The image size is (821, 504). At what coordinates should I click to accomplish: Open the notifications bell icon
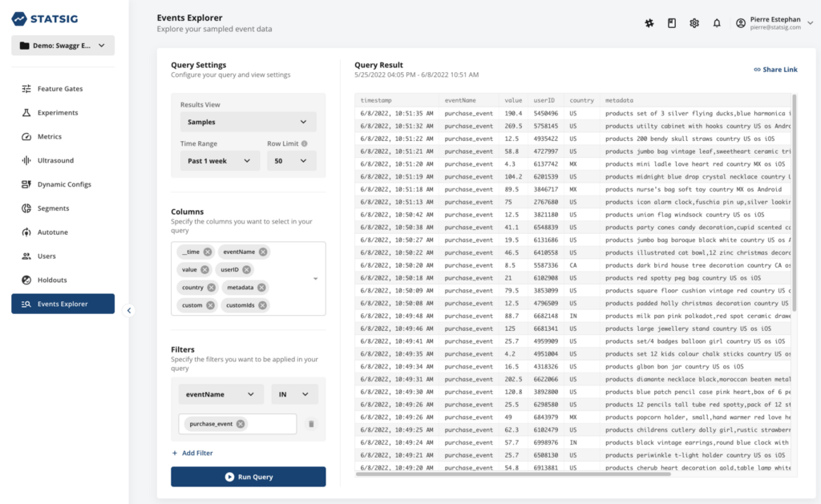(x=717, y=23)
